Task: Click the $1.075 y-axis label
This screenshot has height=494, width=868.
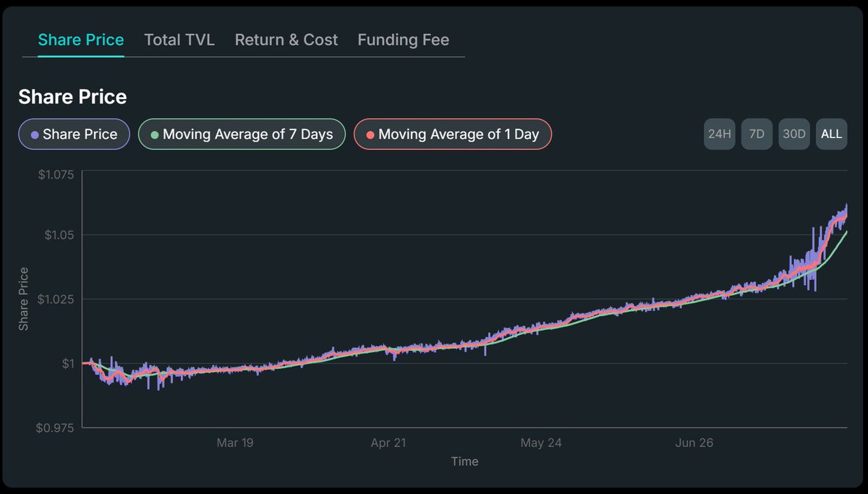Action: tap(56, 174)
